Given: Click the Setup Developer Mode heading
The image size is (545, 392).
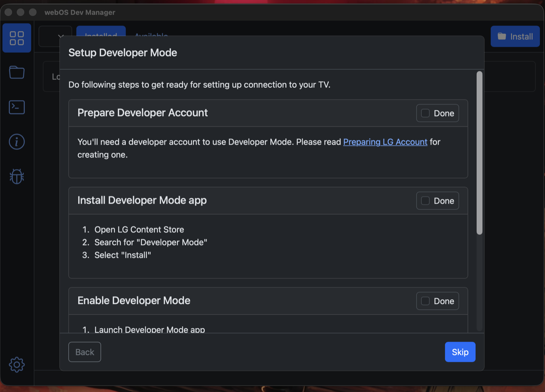Looking at the screenshot, I should coord(123,53).
